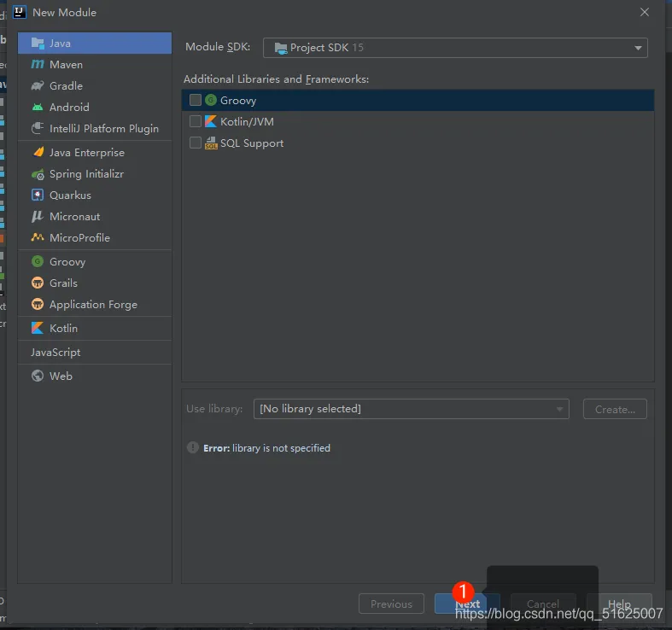Select Spring Initializr module type
Screen dimensions: 672x630
95,174
